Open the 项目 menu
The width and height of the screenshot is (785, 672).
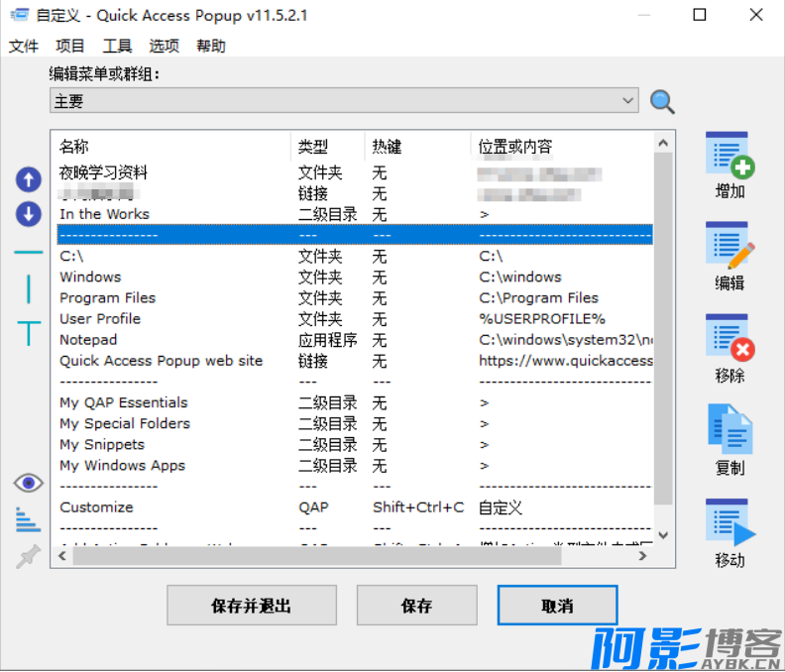(70, 46)
